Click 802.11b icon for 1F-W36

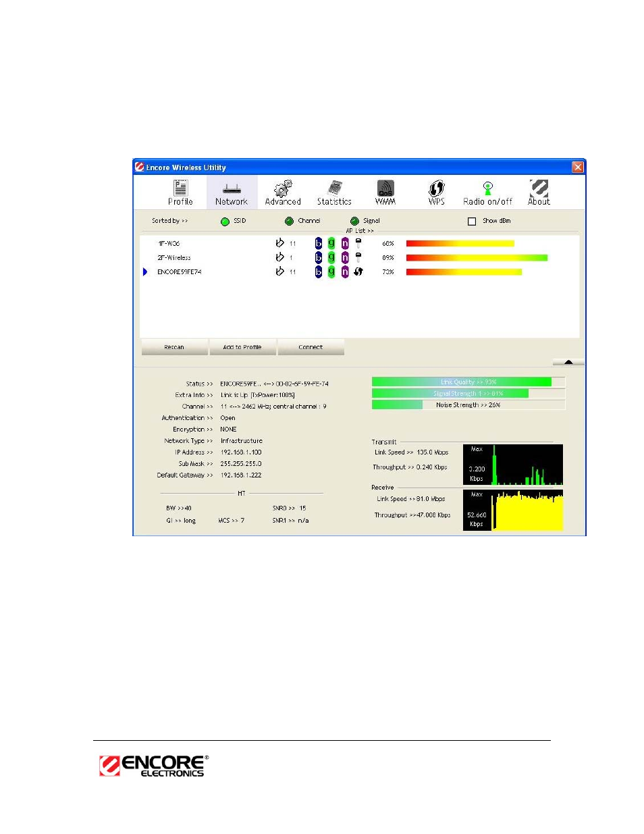click(x=319, y=243)
